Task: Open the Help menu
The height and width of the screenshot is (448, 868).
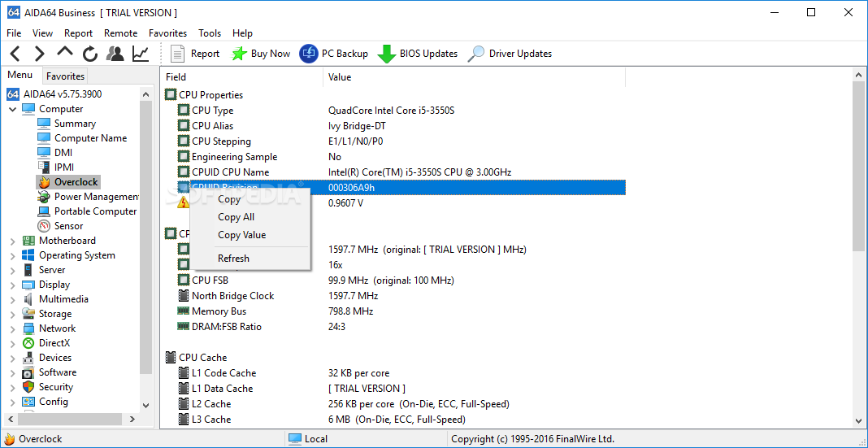Action: pos(242,33)
